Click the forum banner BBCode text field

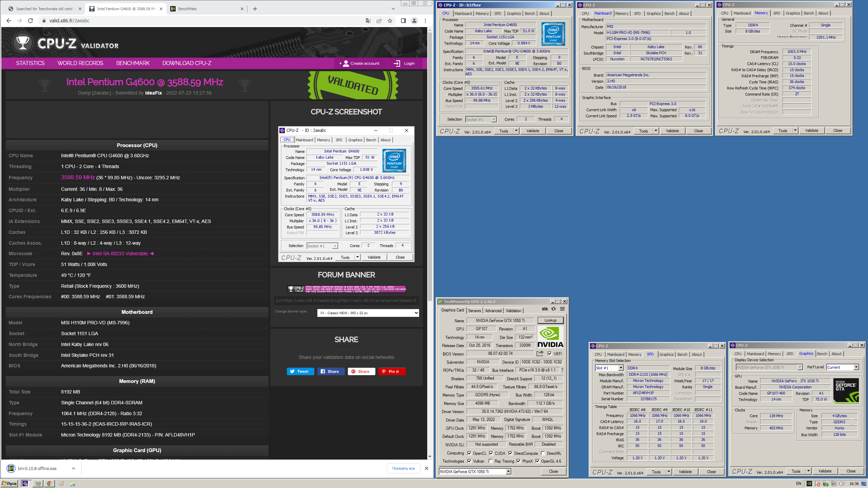coord(346,301)
